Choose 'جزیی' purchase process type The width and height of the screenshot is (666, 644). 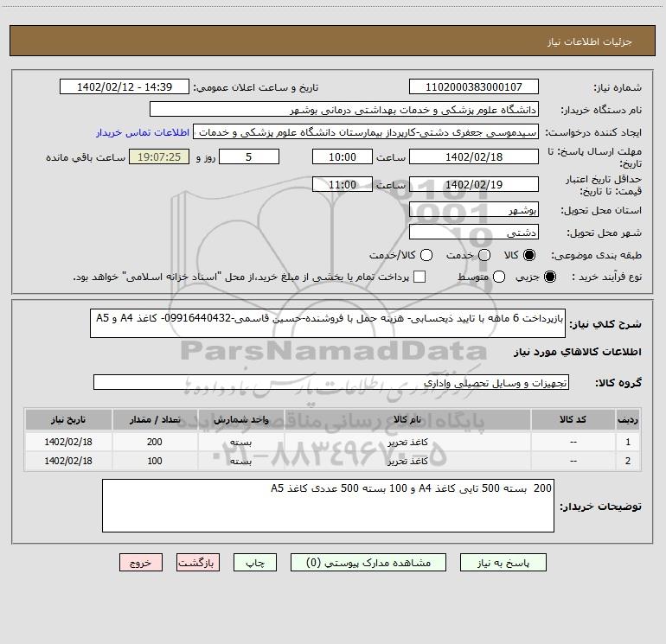point(552,277)
